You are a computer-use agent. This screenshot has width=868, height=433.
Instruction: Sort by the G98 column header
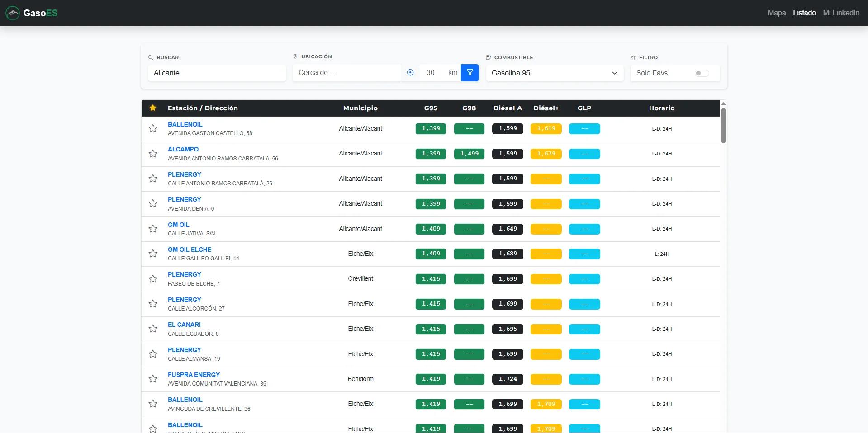[469, 108]
